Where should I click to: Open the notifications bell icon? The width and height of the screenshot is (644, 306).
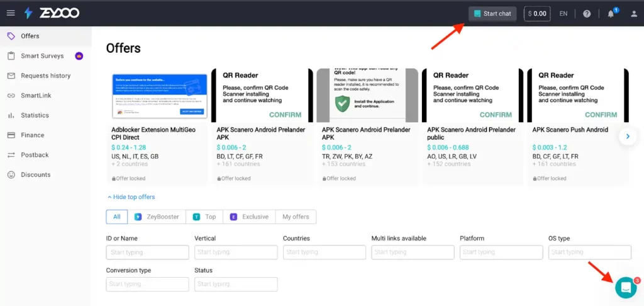pos(611,14)
